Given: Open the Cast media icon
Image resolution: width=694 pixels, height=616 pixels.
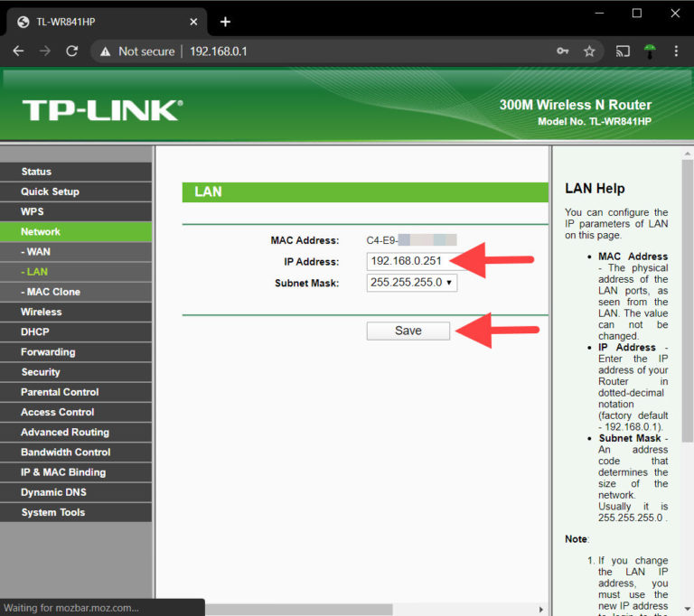Looking at the screenshot, I should [623, 51].
